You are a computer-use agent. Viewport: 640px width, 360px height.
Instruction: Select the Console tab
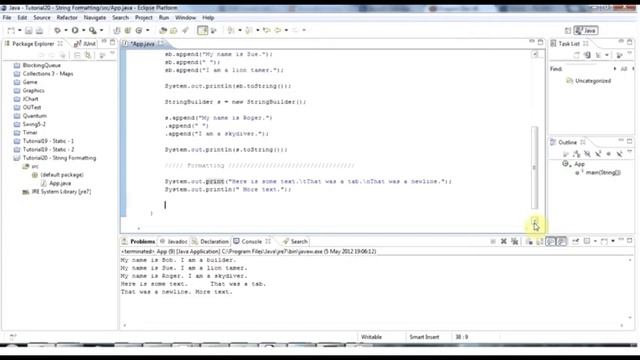[251, 242]
